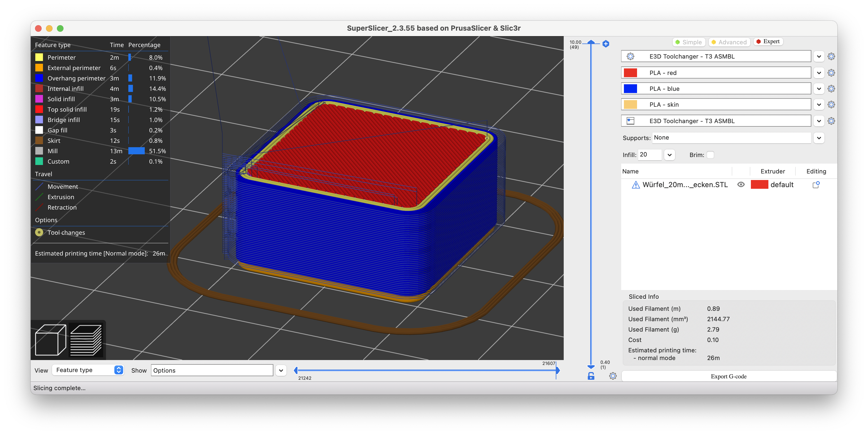Open printer settings gear for E3D Toolchanger
Viewport: 868px width, 435px height.
tap(831, 56)
